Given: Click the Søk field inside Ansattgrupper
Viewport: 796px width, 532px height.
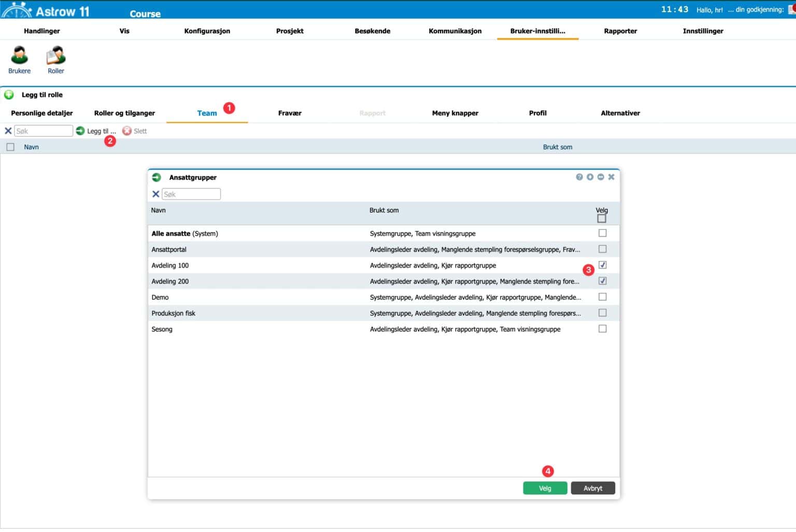Looking at the screenshot, I should tap(191, 194).
